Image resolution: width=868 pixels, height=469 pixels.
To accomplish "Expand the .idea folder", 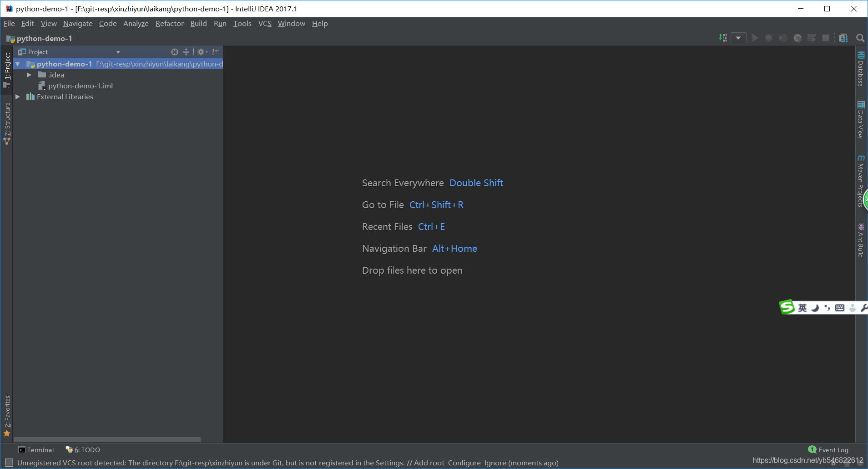I will [29, 75].
